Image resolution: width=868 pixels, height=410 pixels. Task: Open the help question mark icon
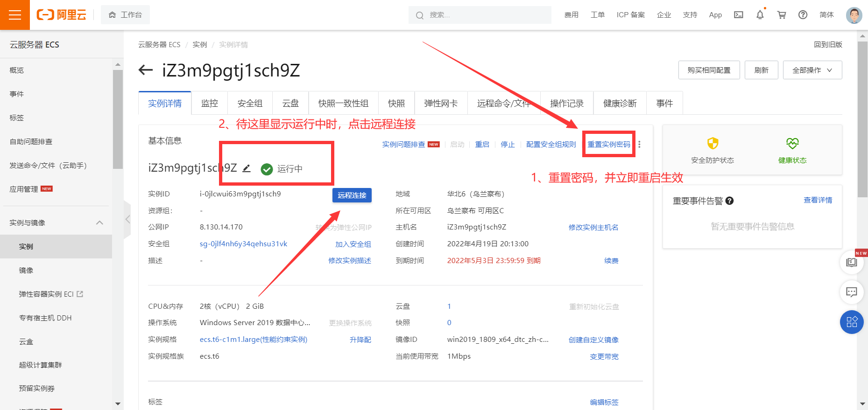(803, 15)
